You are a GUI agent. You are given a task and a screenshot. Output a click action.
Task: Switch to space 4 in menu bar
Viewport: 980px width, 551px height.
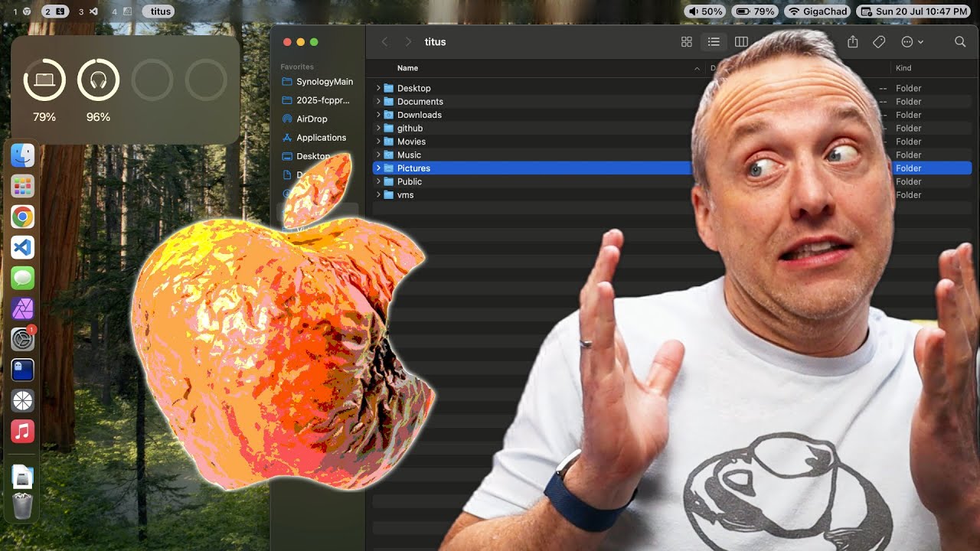(x=120, y=11)
